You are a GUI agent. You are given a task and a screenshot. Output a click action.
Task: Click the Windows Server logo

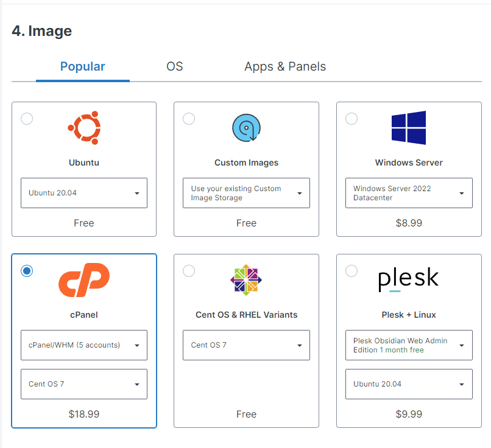pos(409,128)
